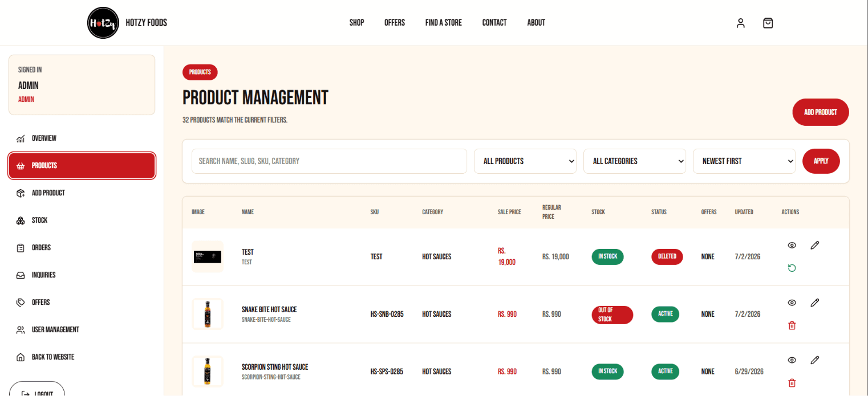868x396 pixels.
Task: Open About in top navigation
Action: [536, 23]
